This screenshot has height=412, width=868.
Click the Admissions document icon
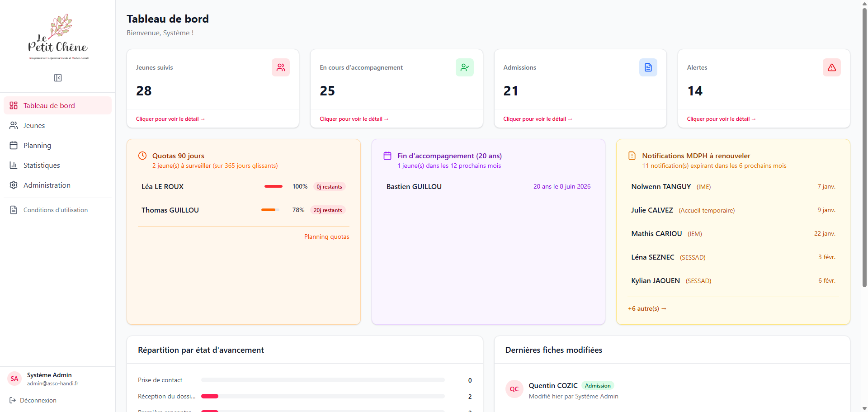(x=648, y=67)
